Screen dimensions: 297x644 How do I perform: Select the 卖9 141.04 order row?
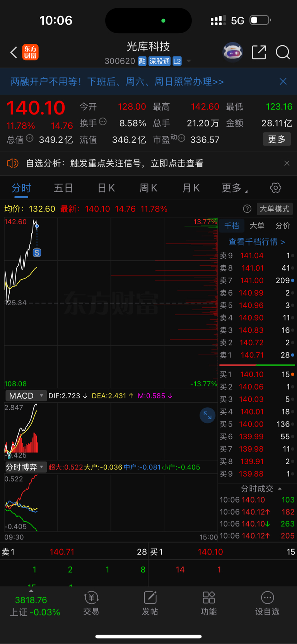tap(257, 256)
